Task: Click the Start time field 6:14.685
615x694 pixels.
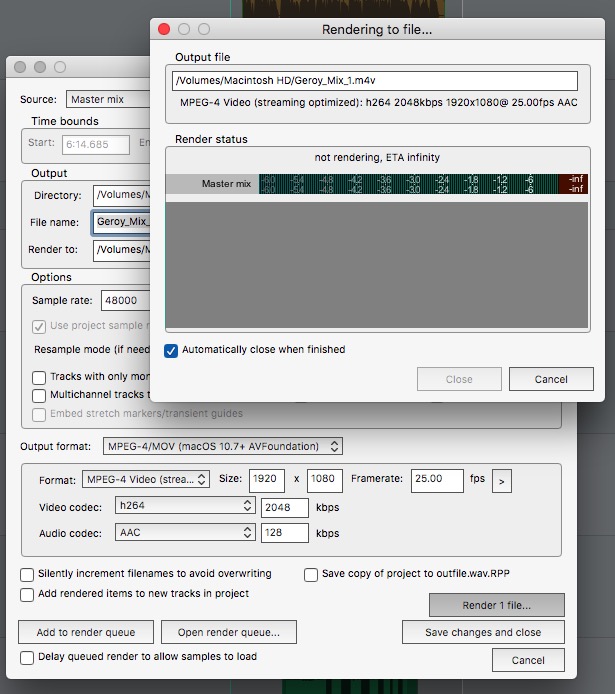Action: tap(96, 144)
